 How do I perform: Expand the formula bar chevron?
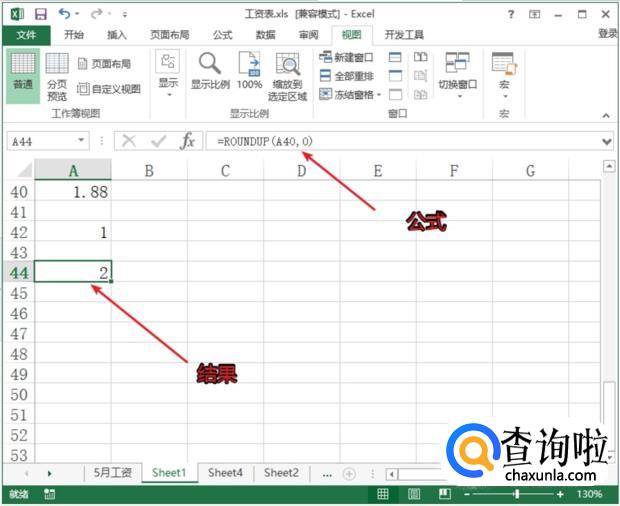(607, 142)
